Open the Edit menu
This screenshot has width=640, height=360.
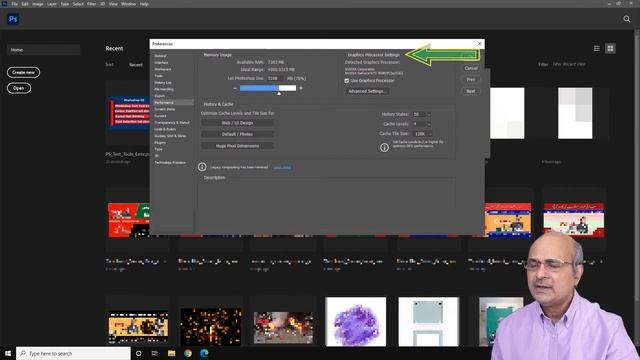(x=25, y=4)
